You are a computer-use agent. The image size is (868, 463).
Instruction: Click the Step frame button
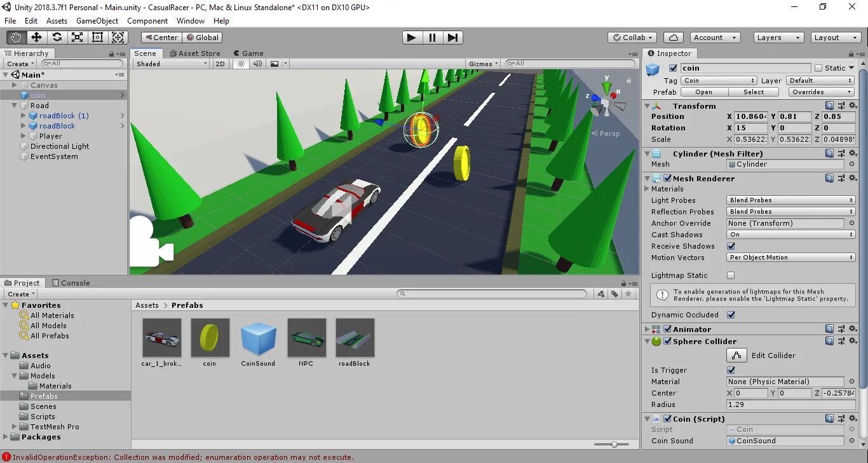[452, 38]
